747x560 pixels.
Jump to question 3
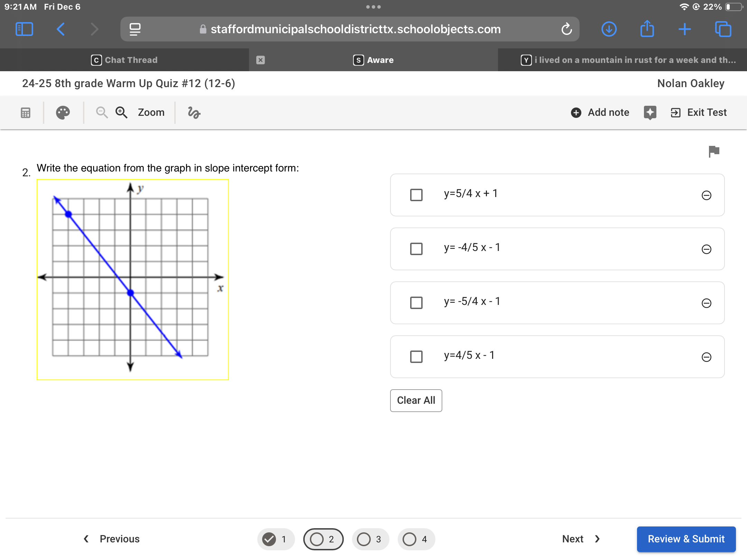click(x=370, y=539)
